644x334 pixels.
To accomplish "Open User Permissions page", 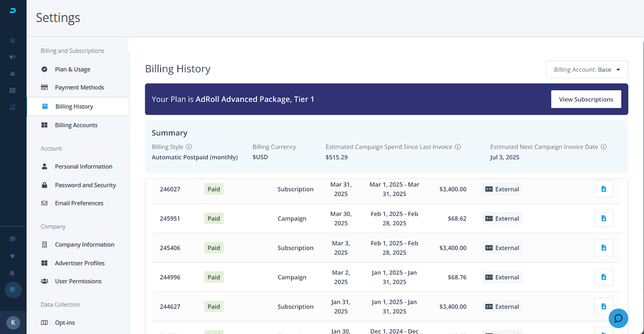I will tap(78, 281).
